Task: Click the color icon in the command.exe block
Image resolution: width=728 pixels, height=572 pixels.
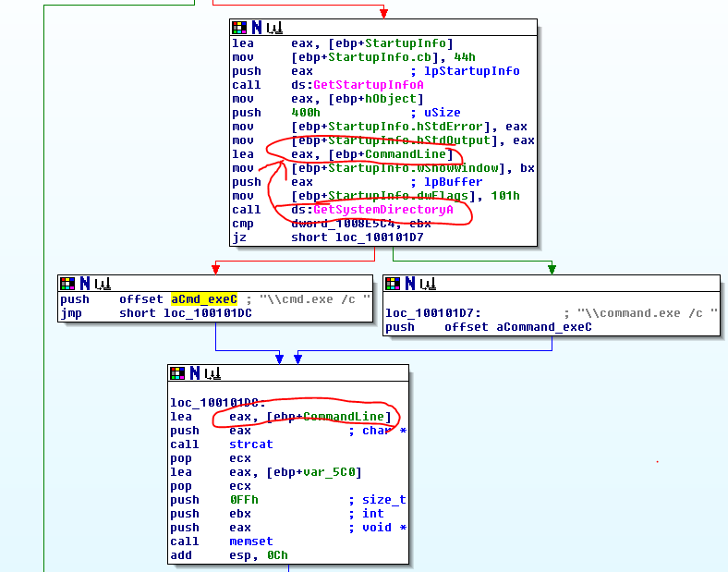Action: coord(393,283)
